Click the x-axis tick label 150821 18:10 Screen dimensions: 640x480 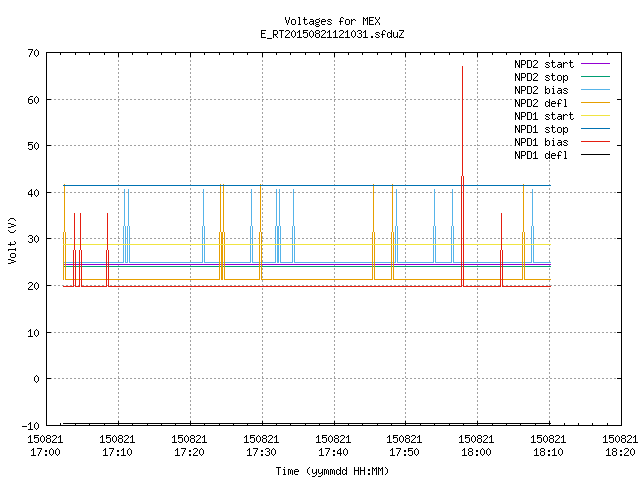click(x=548, y=446)
